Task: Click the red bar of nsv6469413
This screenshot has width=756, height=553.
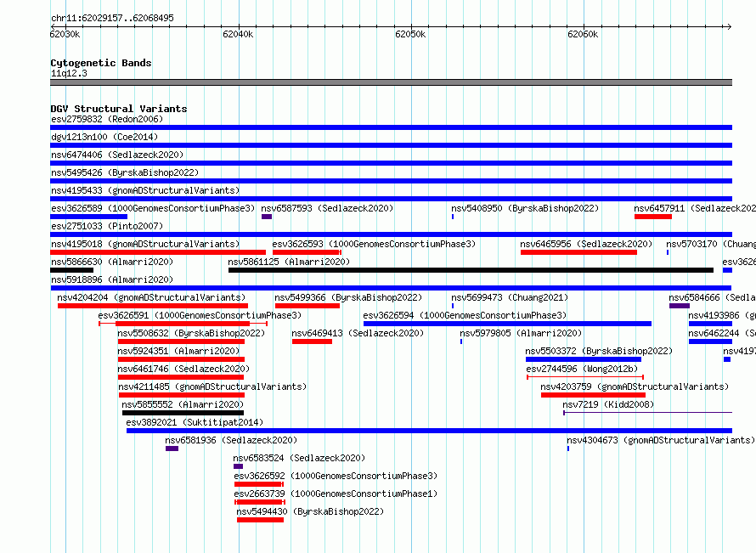Action: pos(312,341)
